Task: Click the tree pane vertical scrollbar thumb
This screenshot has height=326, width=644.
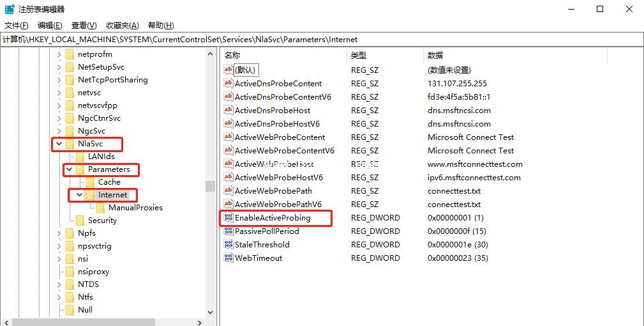Action: tap(210, 186)
